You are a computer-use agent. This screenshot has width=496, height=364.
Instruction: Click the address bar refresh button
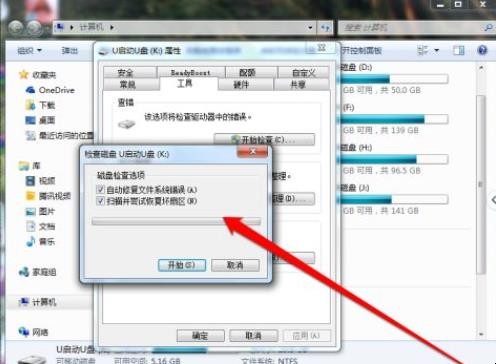click(x=325, y=28)
